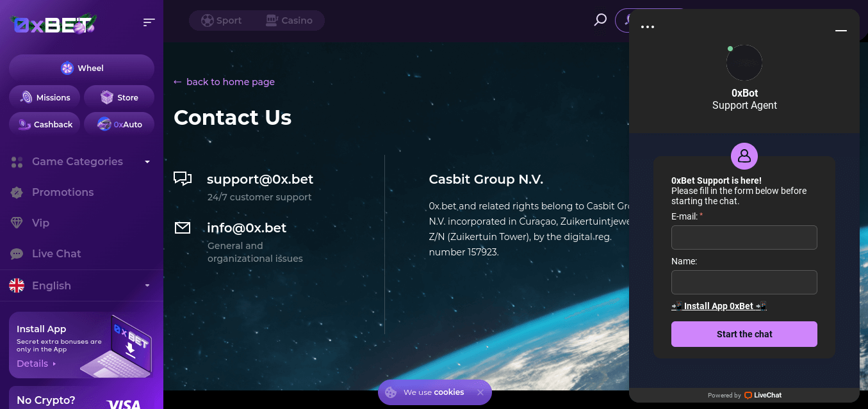Click the 0xBET logo
The width and height of the screenshot is (868, 409).
(53, 24)
